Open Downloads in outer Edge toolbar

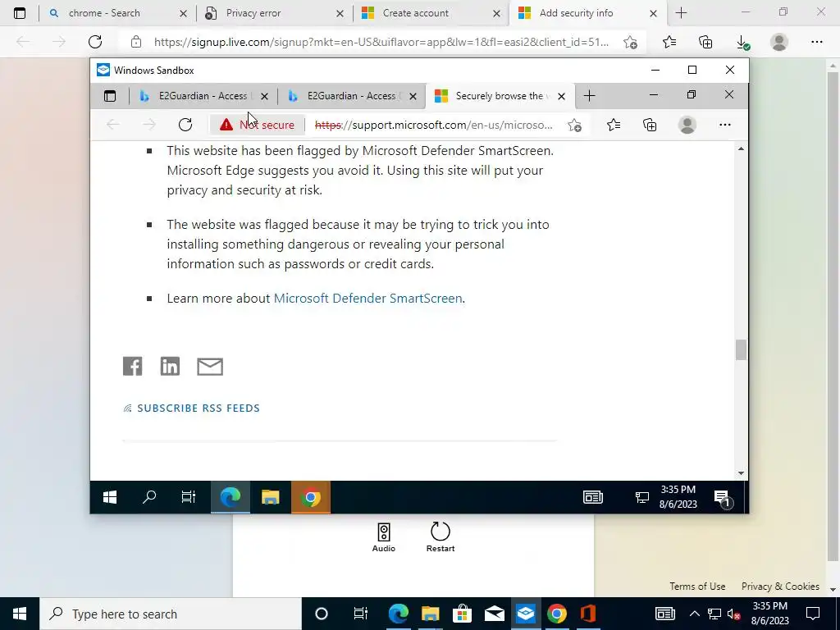pos(742,43)
